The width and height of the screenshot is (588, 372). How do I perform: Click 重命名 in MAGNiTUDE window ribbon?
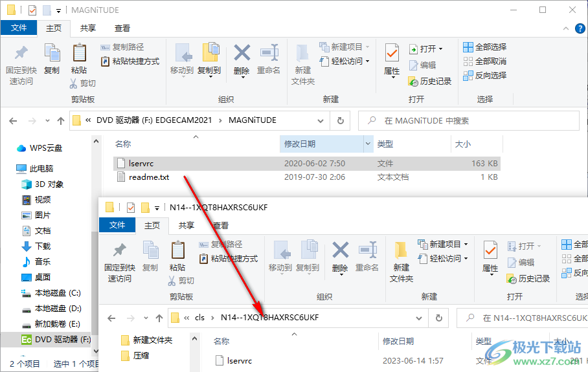[x=269, y=59]
